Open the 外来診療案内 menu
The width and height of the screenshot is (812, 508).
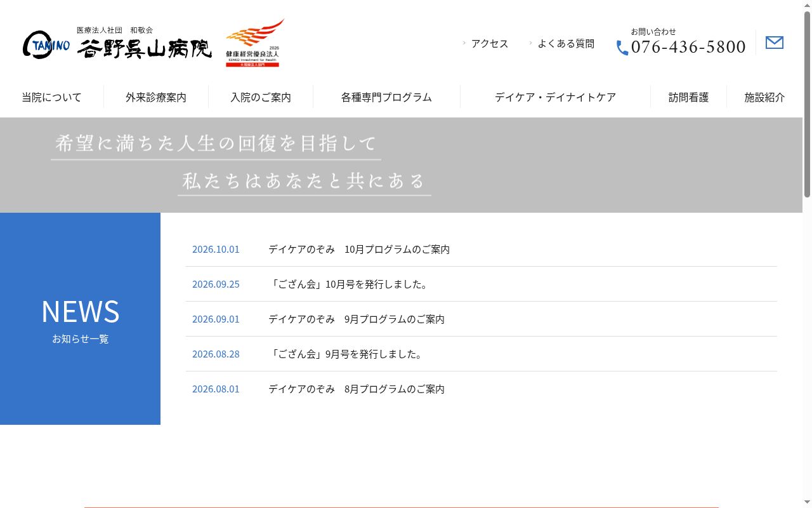click(x=156, y=97)
